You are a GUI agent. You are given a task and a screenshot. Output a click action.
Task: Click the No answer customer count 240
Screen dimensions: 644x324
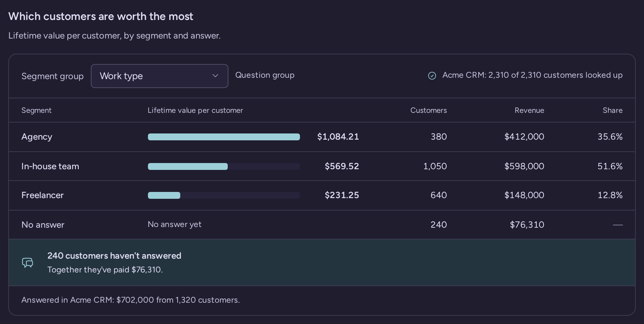click(439, 225)
